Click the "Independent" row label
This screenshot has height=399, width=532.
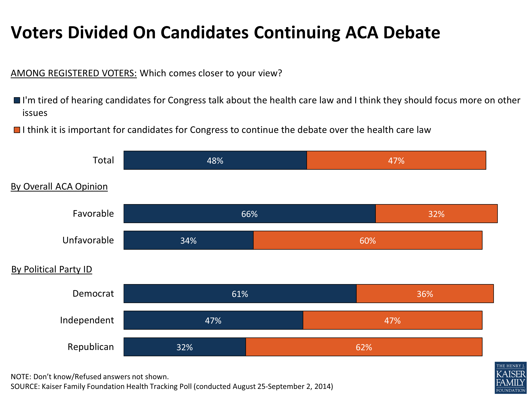pos(87,320)
